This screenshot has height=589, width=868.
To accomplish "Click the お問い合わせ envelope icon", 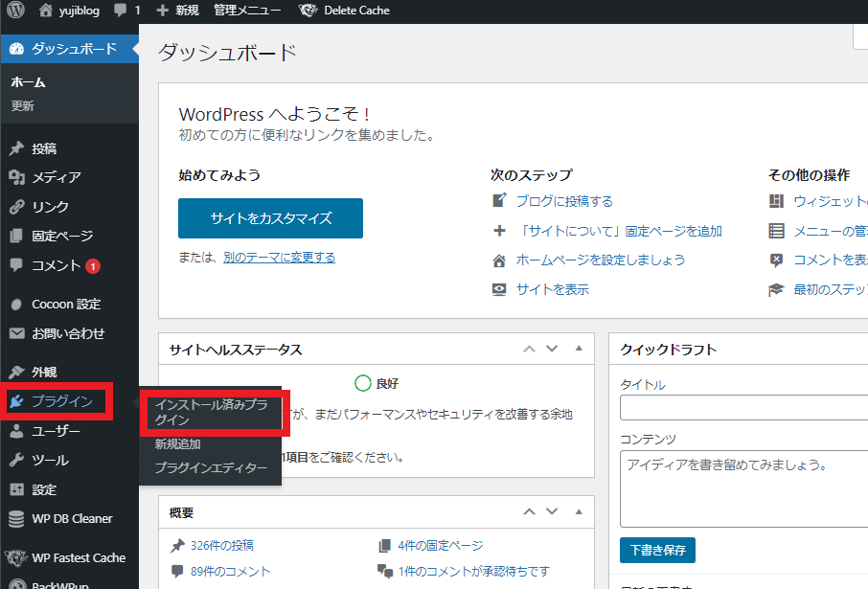I will point(16,333).
